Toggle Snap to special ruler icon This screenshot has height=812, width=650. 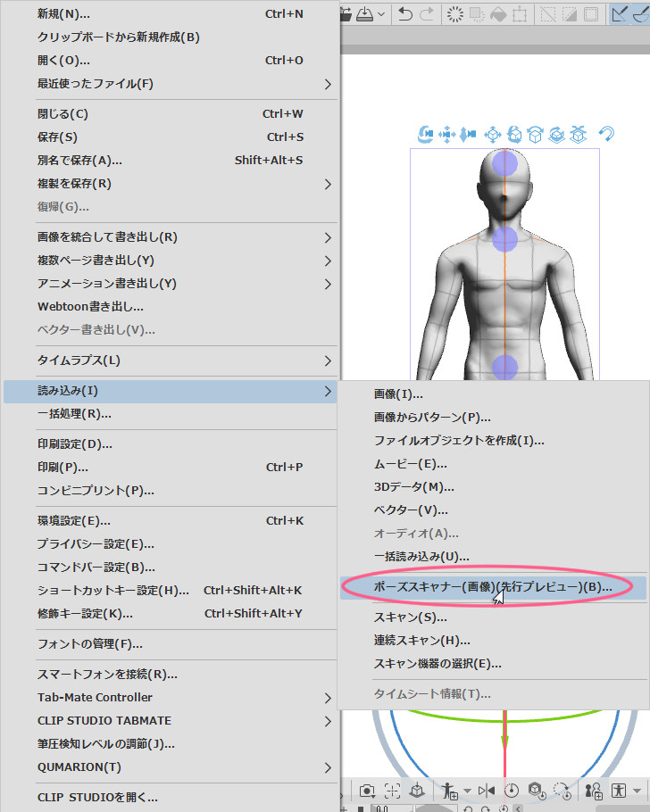coord(641,14)
